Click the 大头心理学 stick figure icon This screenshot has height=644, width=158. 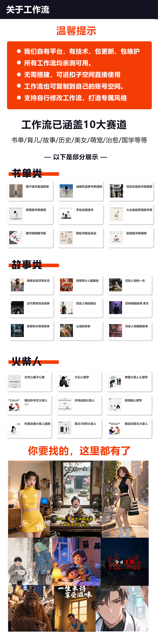click(65, 381)
